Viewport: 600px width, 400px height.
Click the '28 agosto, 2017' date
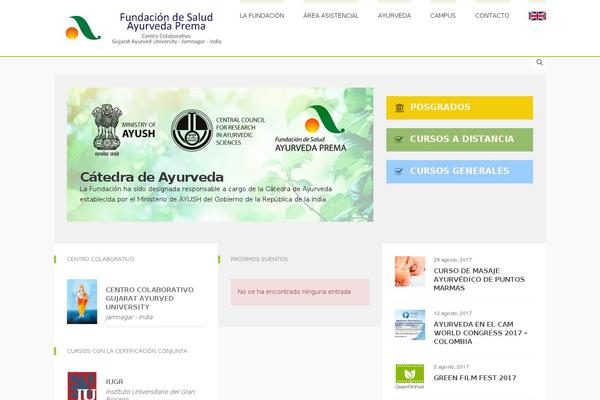453,260
